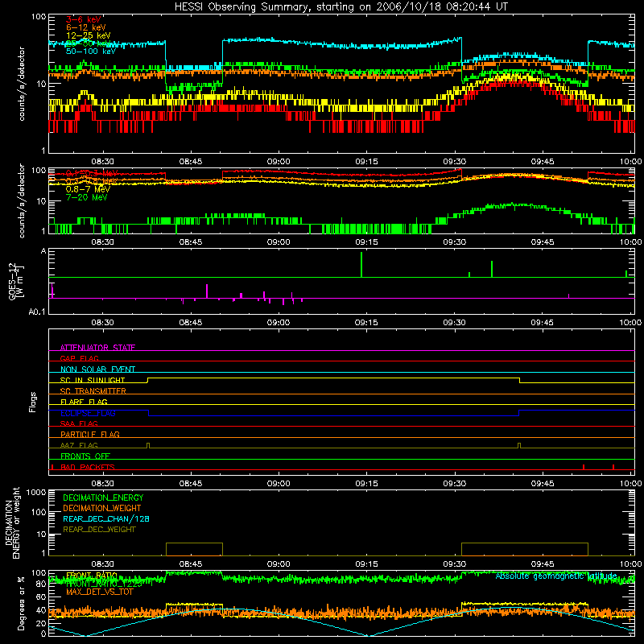The height and width of the screenshot is (644, 644).
Task: Click the HESSI Observing Summary plot title
Action: tap(341, 6)
